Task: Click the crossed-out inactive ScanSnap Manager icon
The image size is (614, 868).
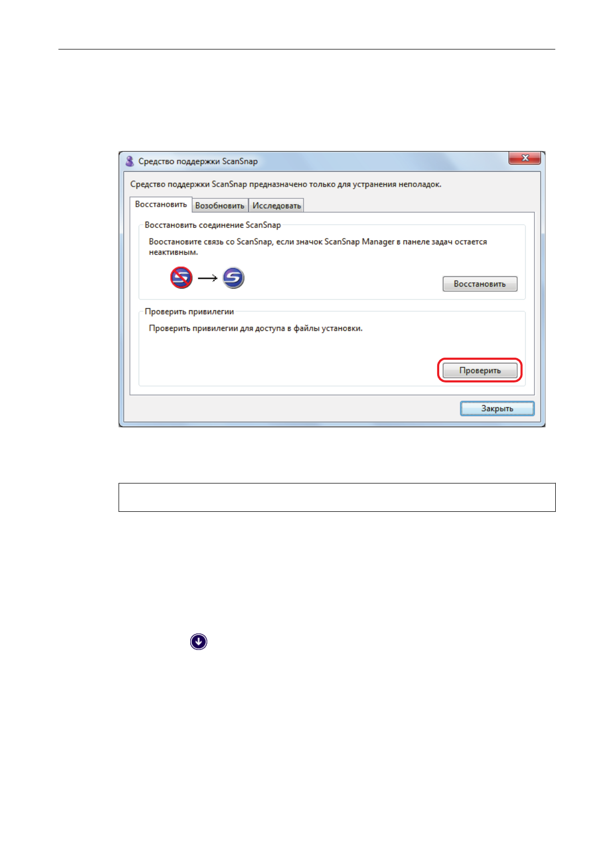Action: click(181, 278)
